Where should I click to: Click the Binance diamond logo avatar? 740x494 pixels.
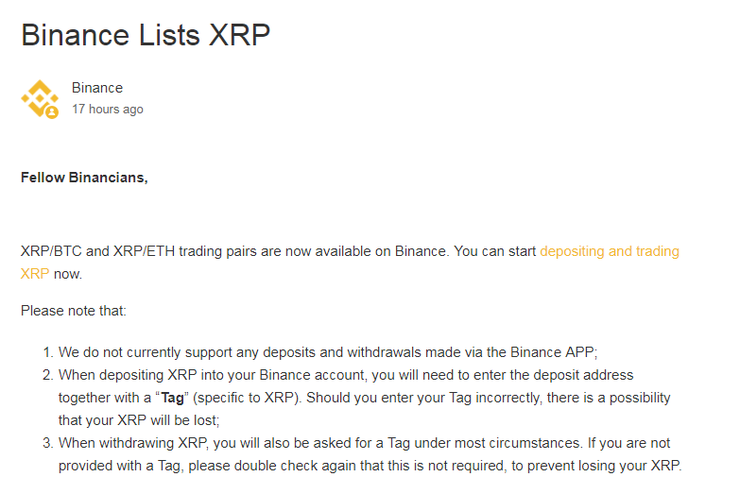[x=40, y=99]
